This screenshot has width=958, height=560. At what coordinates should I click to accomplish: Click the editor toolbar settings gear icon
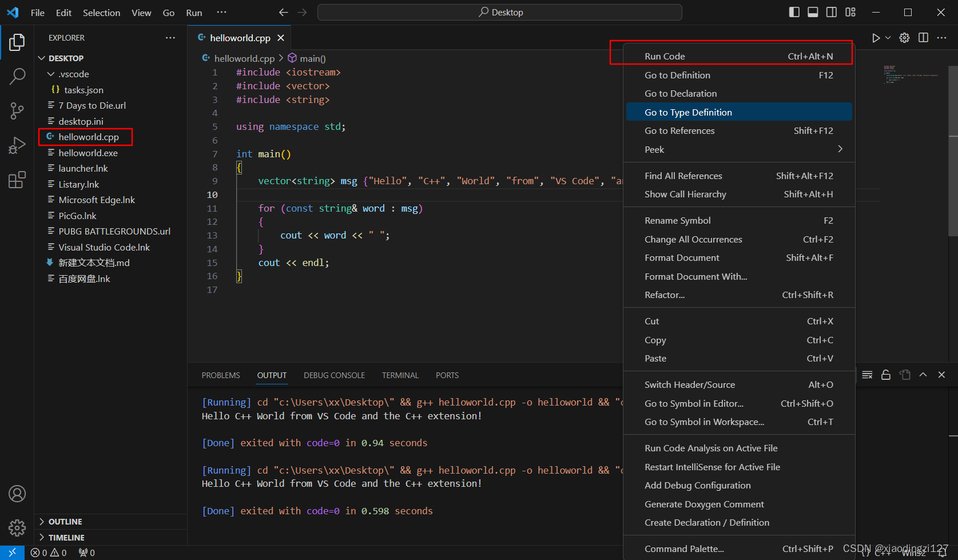(904, 38)
